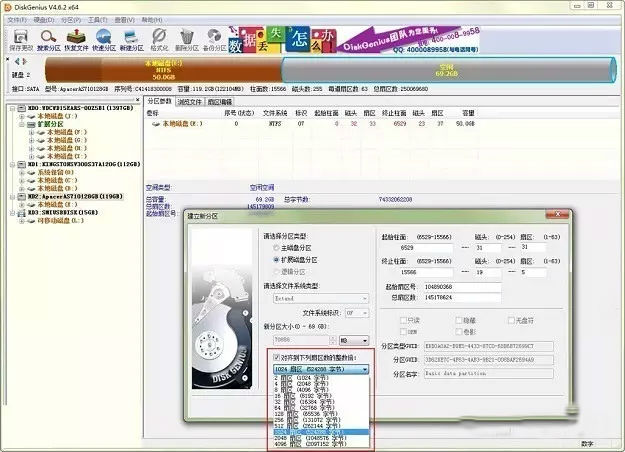This screenshot has height=452, width=625.
Task: Choose 8 扇区 (4096 字节) from list
Action: 321,389
